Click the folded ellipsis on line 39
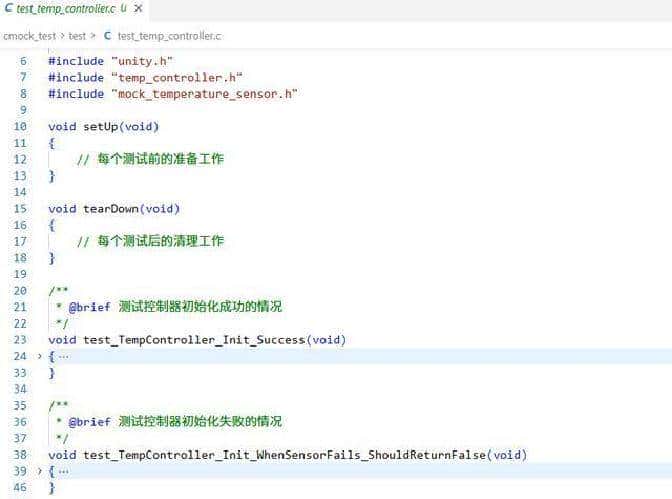Viewport: 672px width, 499px height. pos(64,472)
